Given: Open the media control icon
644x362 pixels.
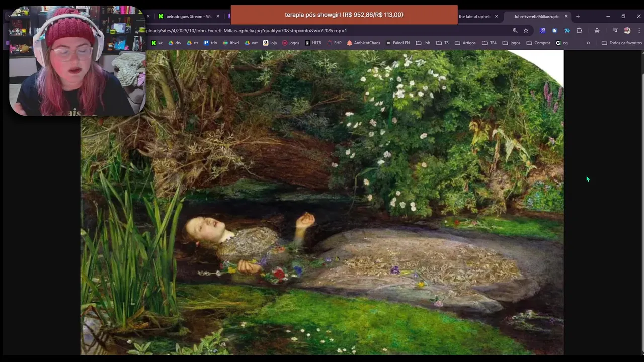Looking at the screenshot, I should click(615, 30).
